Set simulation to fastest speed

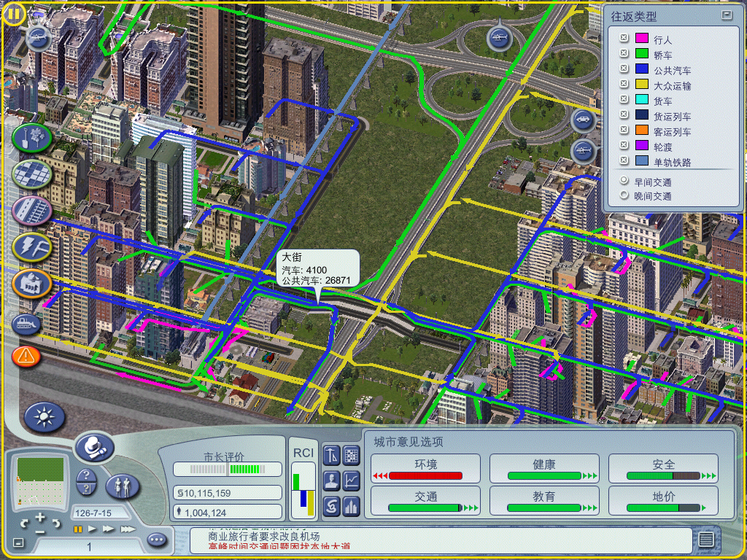(x=128, y=529)
